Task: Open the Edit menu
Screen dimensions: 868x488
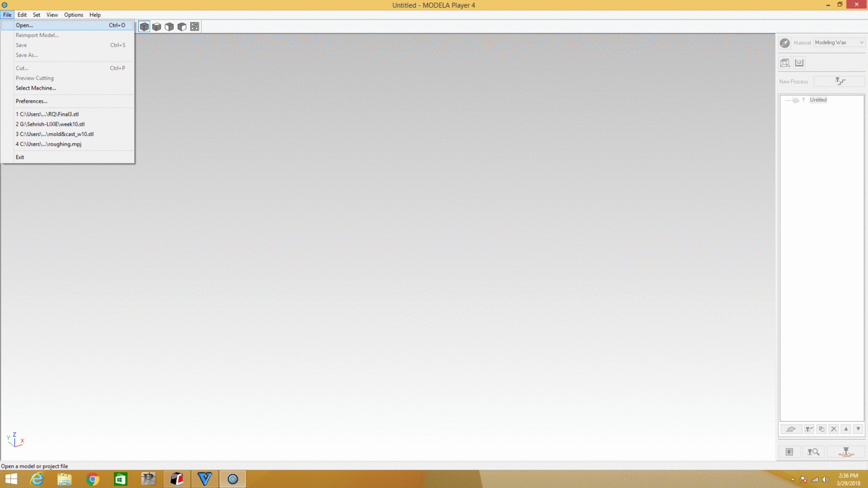Action: click(x=22, y=14)
